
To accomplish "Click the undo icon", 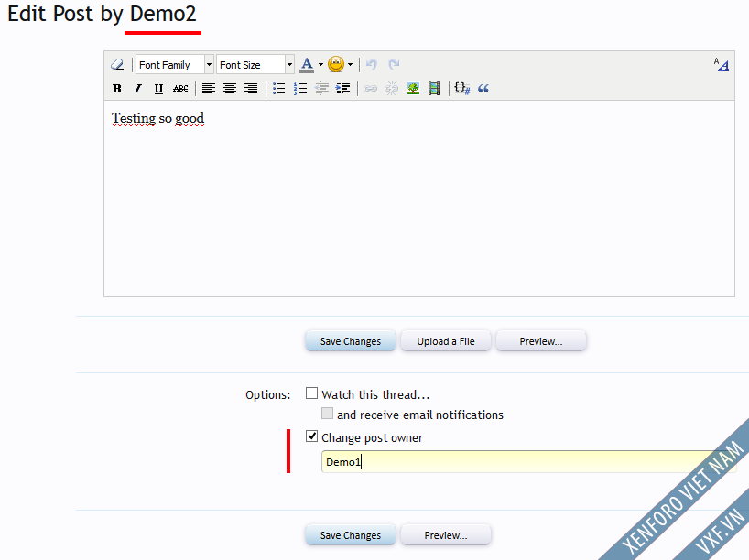I will click(372, 64).
